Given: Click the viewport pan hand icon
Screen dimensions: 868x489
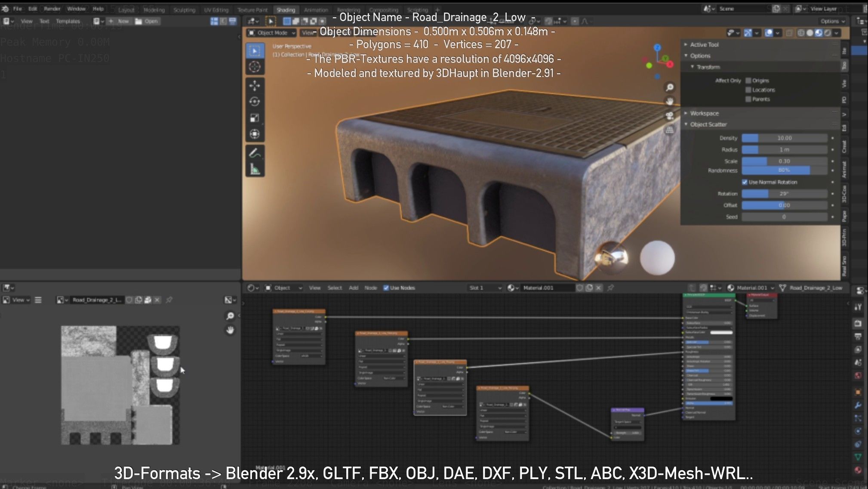Looking at the screenshot, I should click(670, 101).
